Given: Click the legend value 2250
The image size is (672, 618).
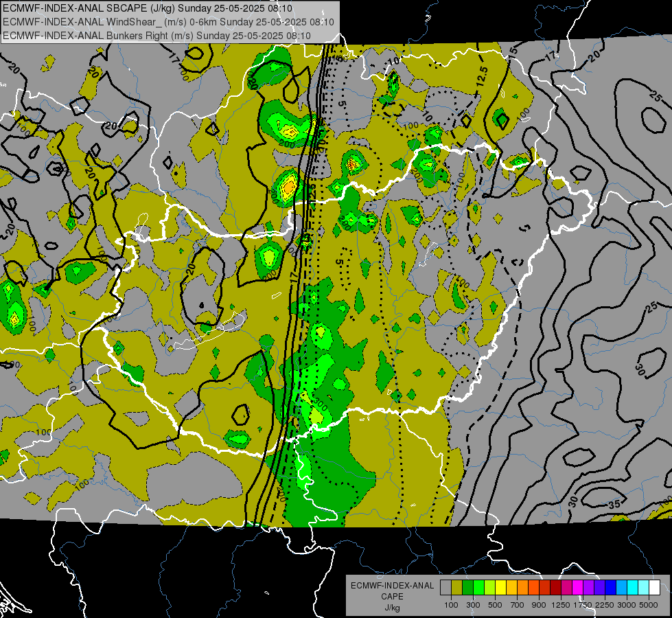Looking at the screenshot, I should (x=605, y=605).
